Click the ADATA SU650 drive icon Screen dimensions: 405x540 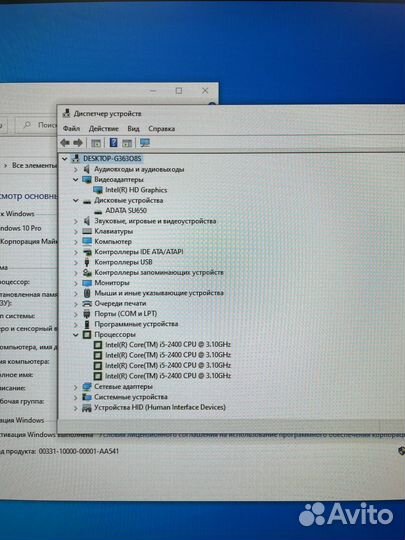click(98, 211)
